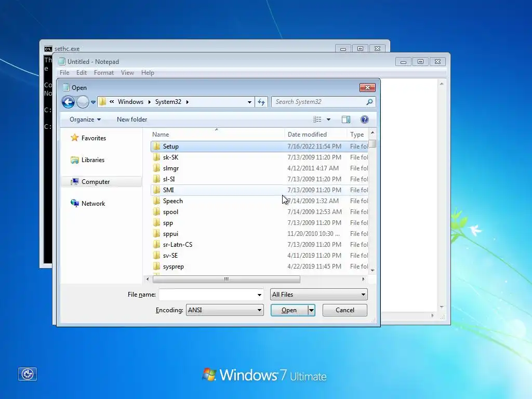Viewport: 532px width, 399px height.
Task: Select the sl-SI folder icon
Action: (156, 179)
